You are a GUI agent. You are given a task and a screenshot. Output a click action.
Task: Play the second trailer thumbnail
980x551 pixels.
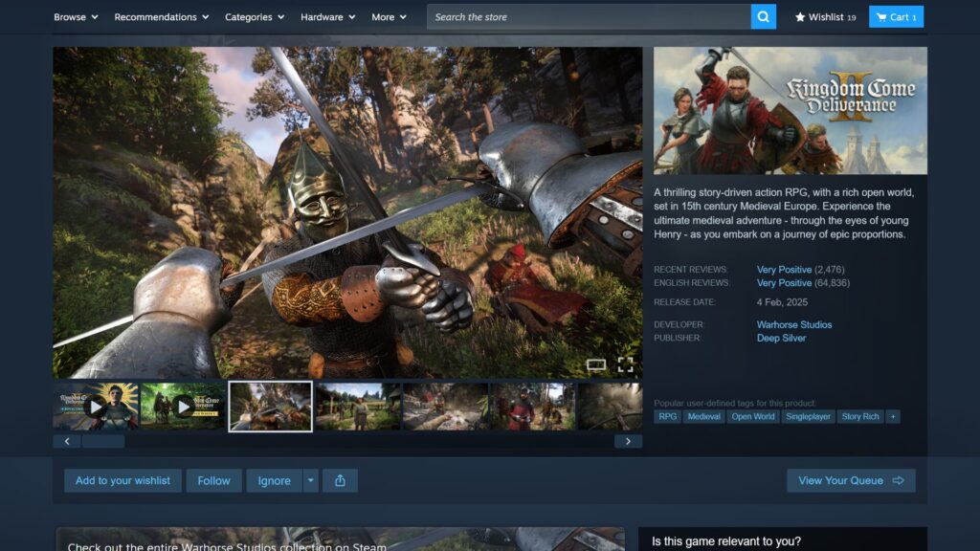coord(183,407)
